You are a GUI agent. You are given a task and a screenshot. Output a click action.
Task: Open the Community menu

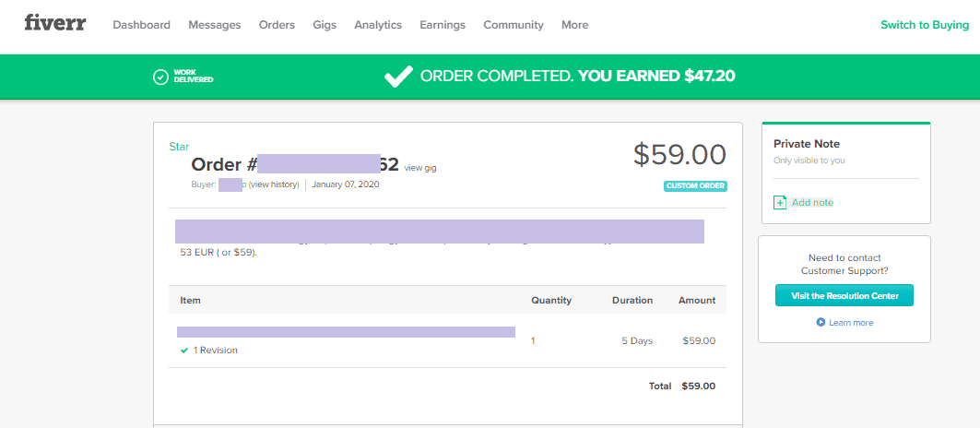coord(514,25)
